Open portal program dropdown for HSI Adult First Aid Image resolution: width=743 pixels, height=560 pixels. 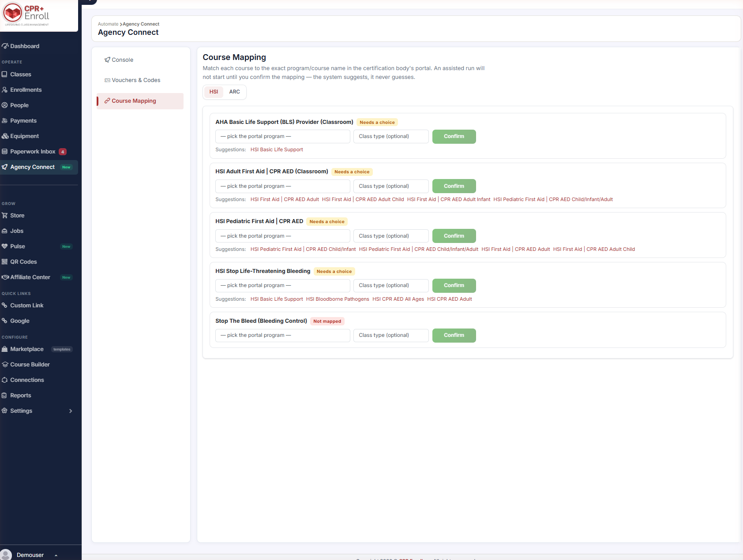[x=283, y=186]
